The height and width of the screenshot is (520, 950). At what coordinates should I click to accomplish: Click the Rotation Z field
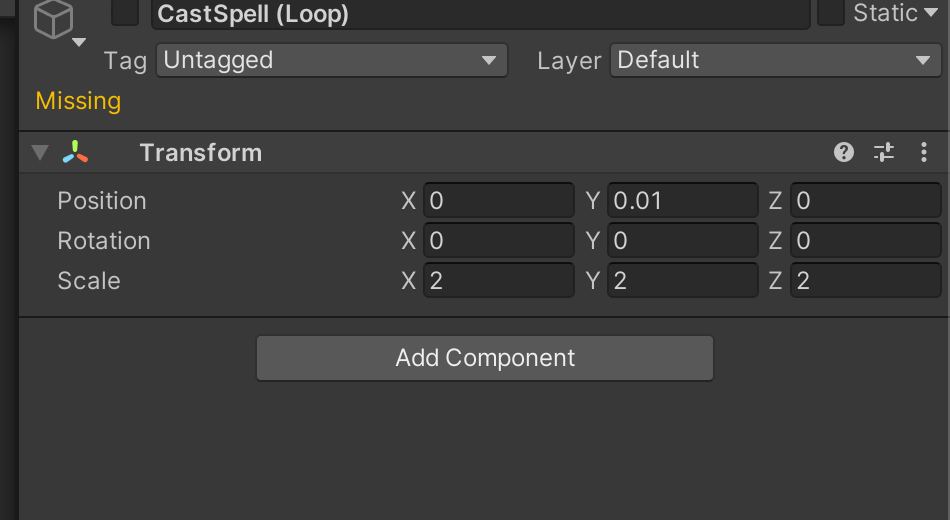click(865, 241)
